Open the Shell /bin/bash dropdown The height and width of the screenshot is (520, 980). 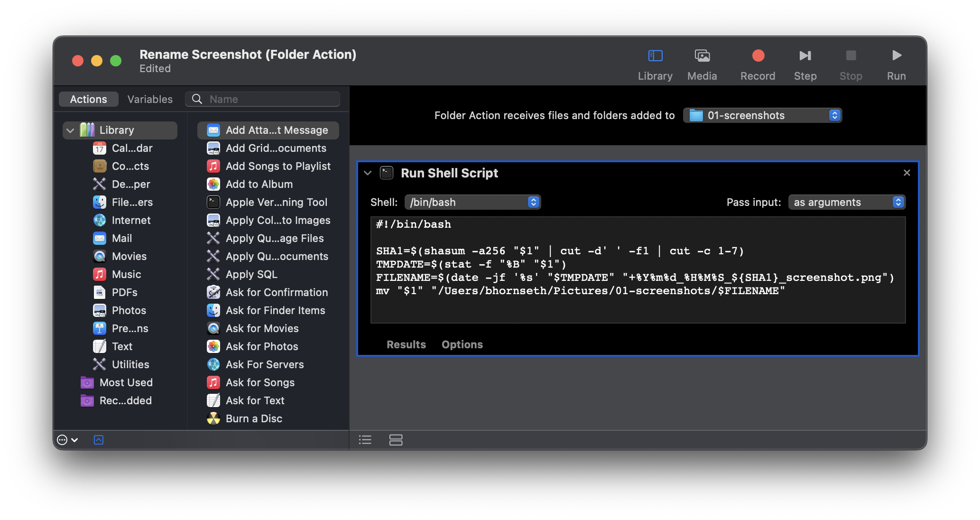pos(472,202)
